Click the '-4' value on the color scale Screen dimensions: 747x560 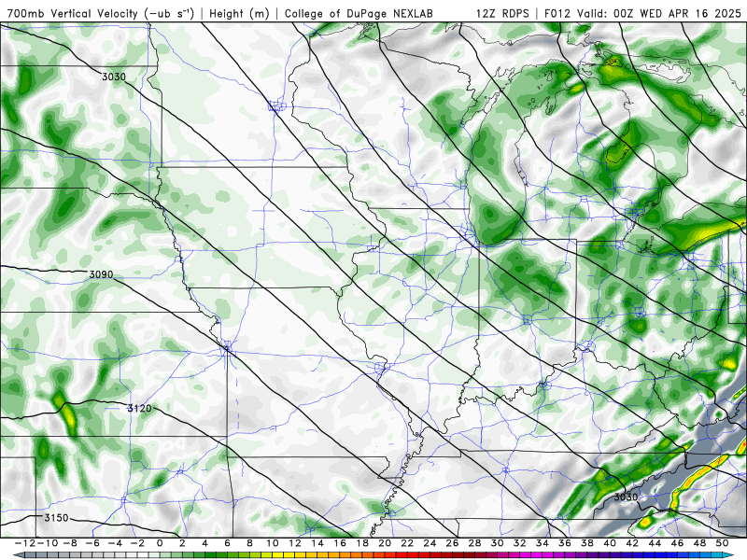[115, 543]
